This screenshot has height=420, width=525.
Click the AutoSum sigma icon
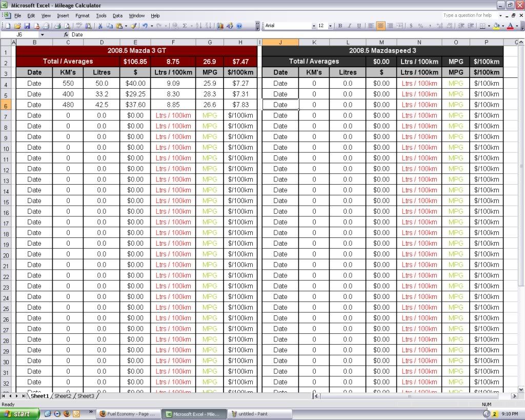coord(185,26)
